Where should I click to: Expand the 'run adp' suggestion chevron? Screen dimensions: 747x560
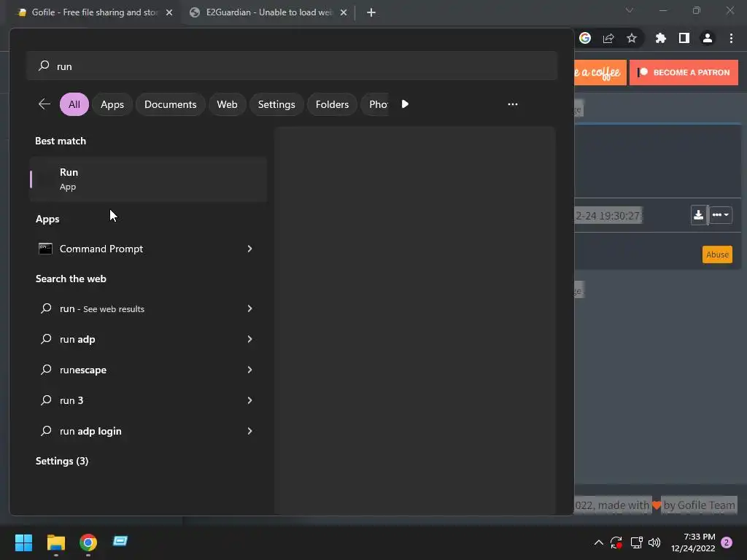tap(249, 339)
